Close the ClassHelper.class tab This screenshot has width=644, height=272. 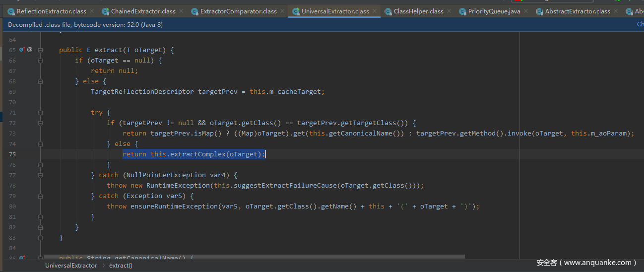451,11
